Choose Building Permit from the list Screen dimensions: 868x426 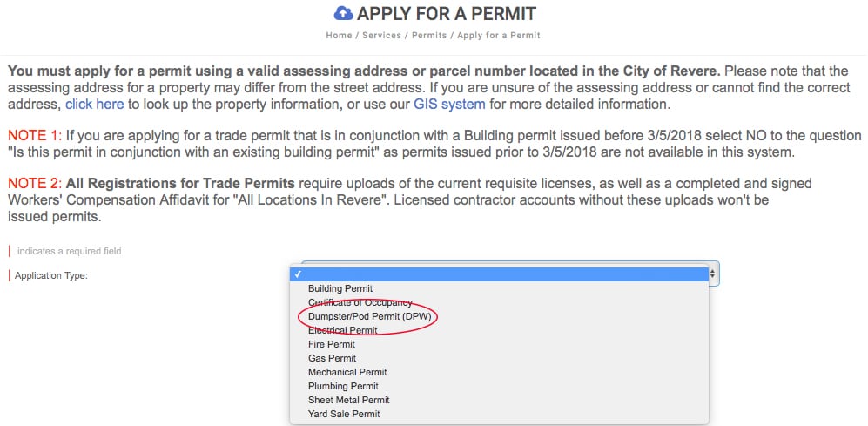499,288
